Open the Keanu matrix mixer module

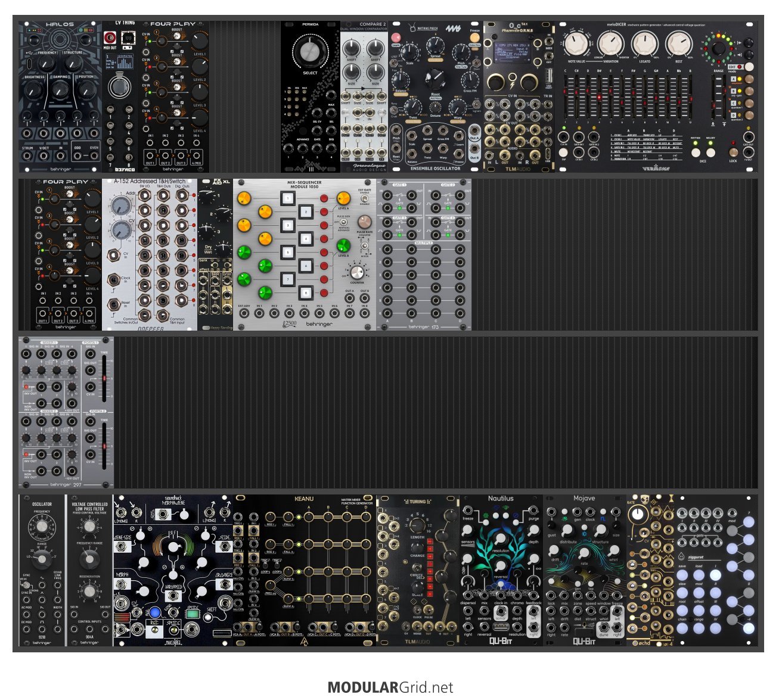(305, 570)
